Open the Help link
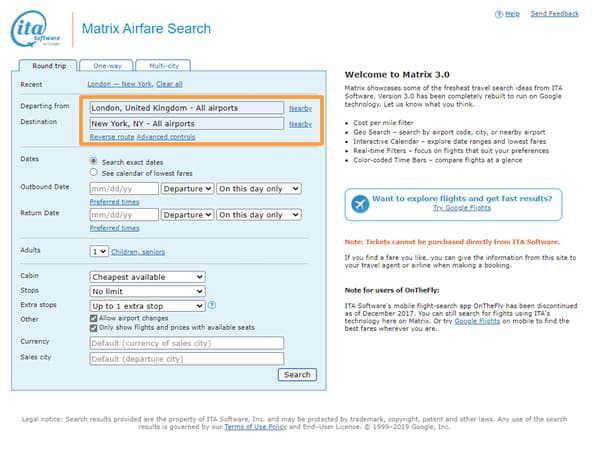 [512, 14]
